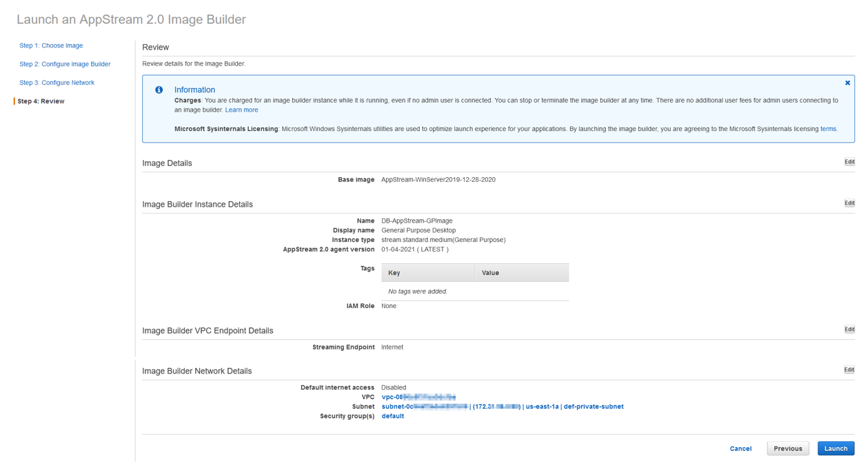Click the Previous button

(x=787, y=448)
